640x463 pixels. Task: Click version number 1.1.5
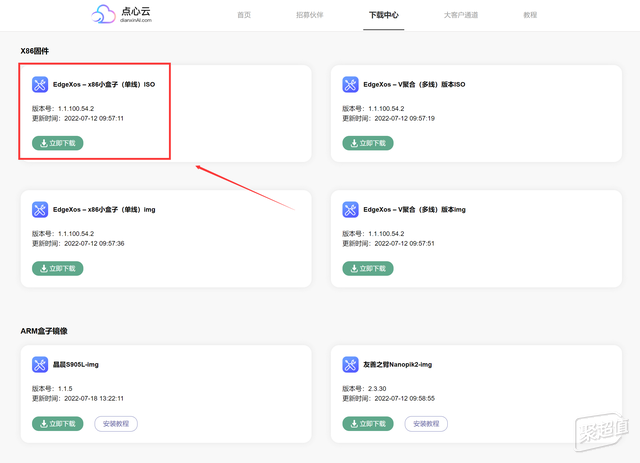(x=65, y=389)
